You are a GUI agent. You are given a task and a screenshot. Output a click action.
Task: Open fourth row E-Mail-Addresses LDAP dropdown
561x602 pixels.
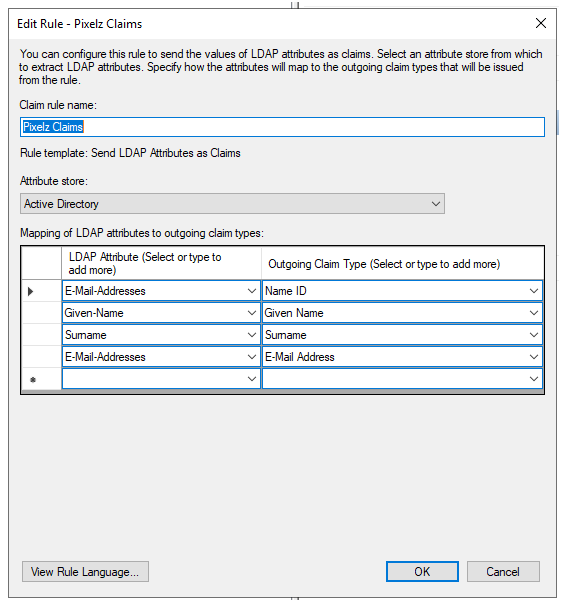(x=252, y=357)
